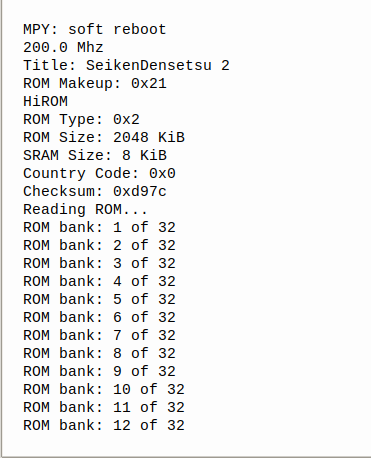Click the 'ROM bank: 6 of 32' line
371x458 pixels.
point(99,317)
